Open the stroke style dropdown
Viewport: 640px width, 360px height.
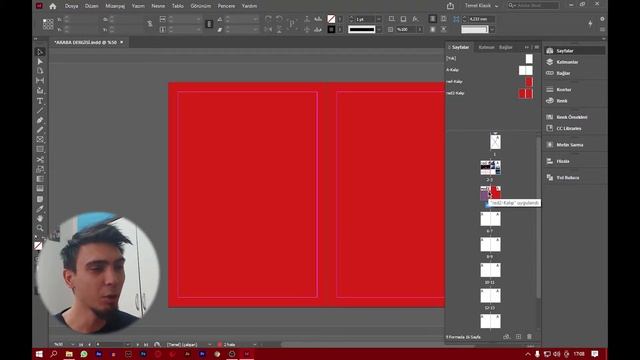tap(379, 29)
